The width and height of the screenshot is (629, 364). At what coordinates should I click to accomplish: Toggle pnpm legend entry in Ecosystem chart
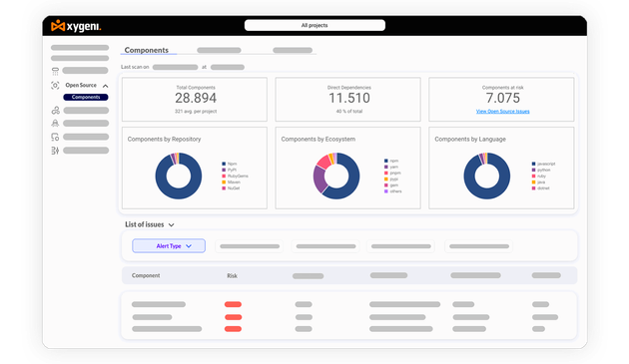coord(392,173)
